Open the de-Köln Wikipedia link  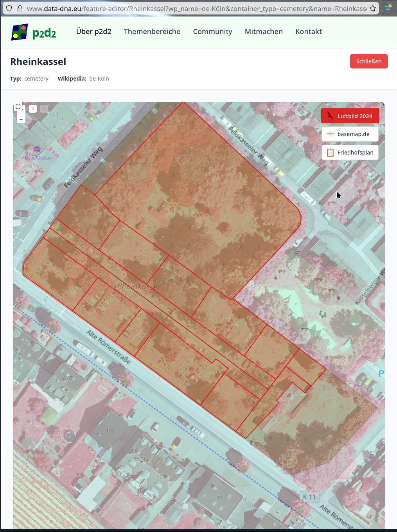tap(99, 78)
